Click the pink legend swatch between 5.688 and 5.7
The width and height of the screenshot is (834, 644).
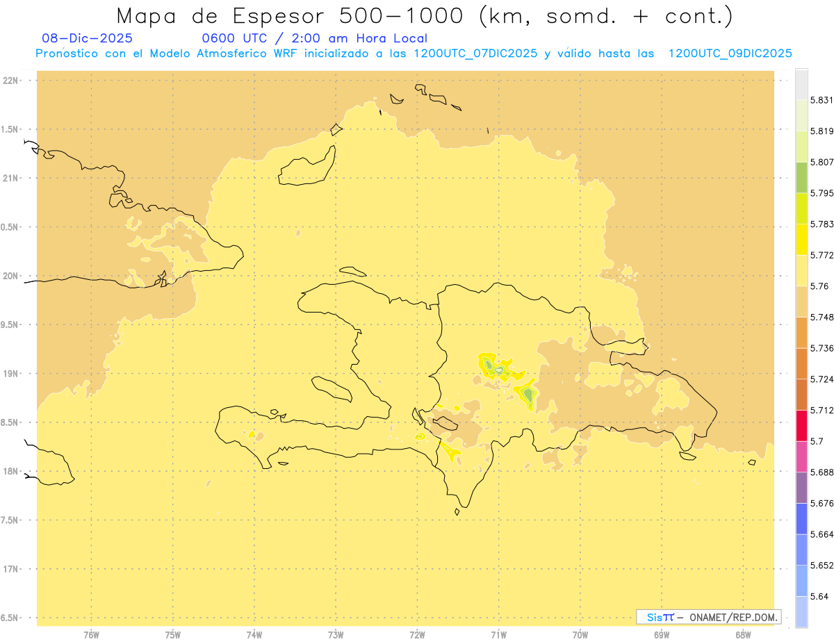click(x=801, y=456)
